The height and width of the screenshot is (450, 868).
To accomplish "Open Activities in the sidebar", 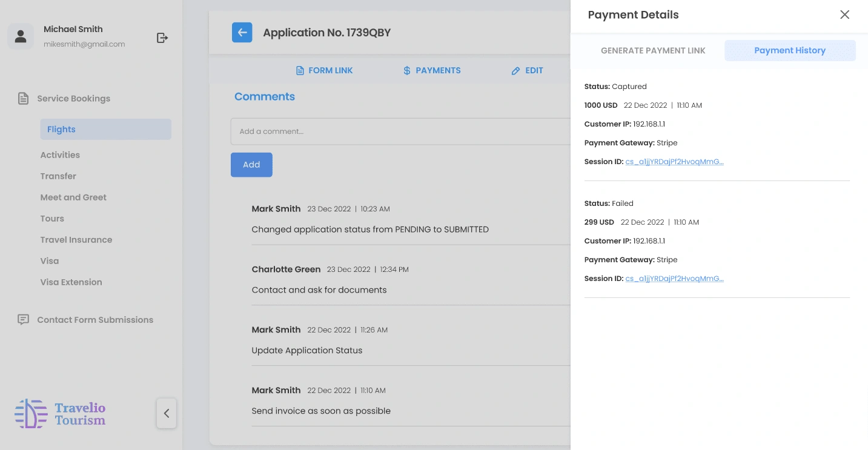I will [x=60, y=155].
